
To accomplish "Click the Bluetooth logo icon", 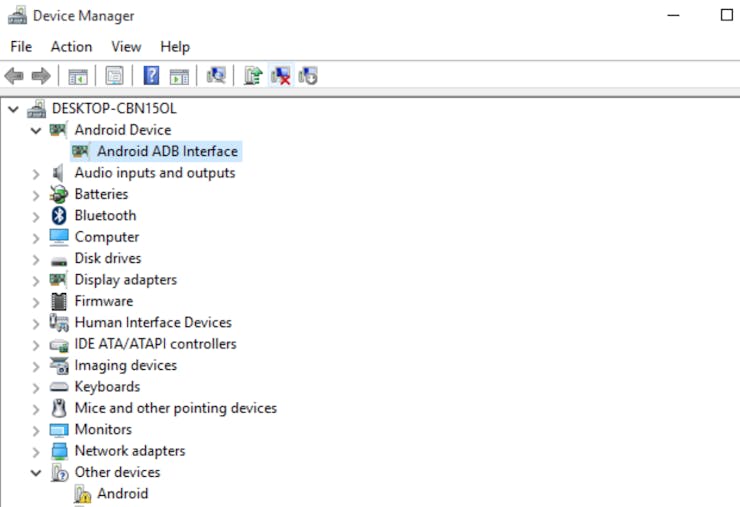I will pos(59,216).
